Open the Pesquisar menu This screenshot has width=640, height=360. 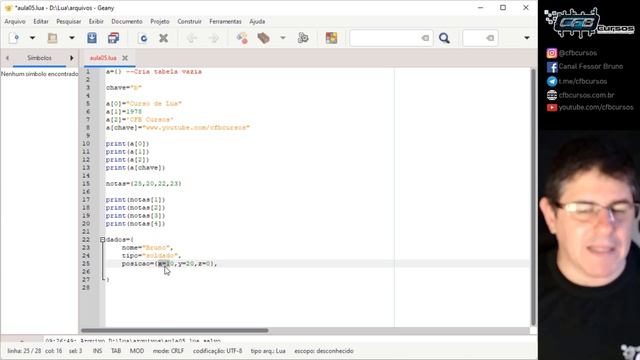(69, 21)
